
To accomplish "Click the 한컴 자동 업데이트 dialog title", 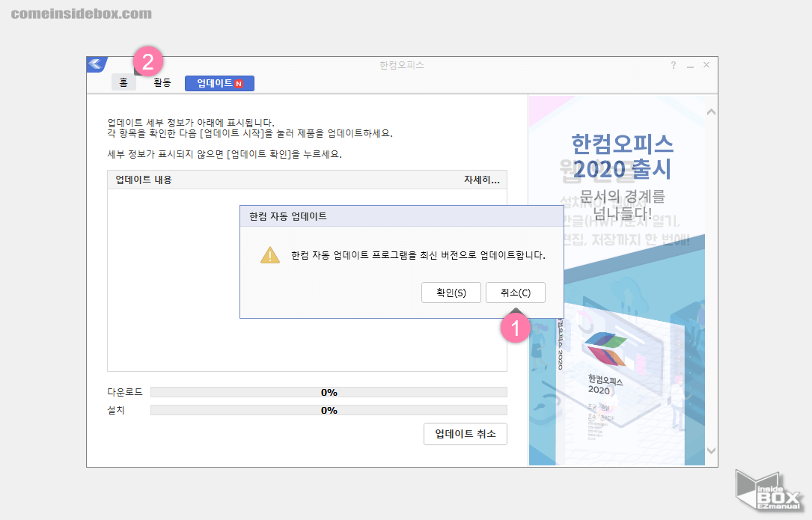I will click(x=288, y=216).
